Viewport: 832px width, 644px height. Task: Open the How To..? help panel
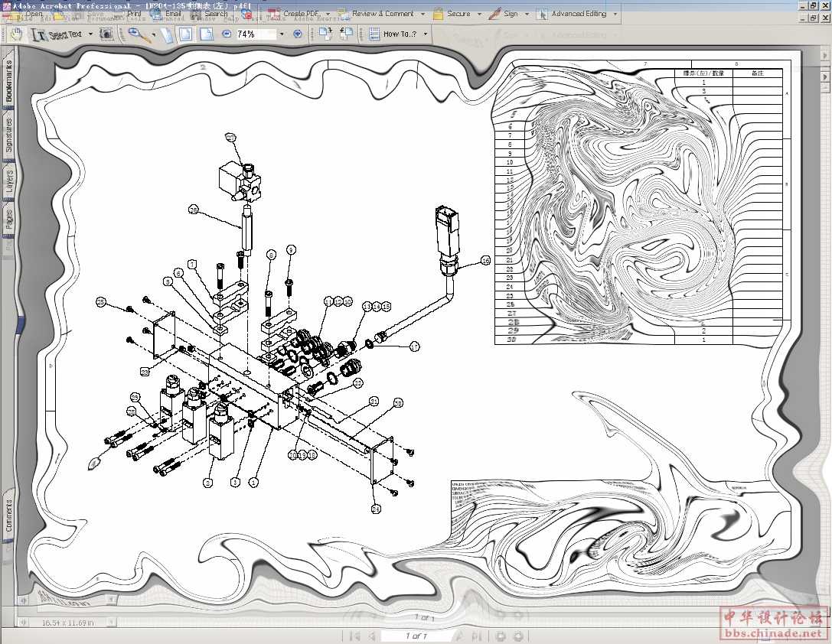[x=393, y=34]
